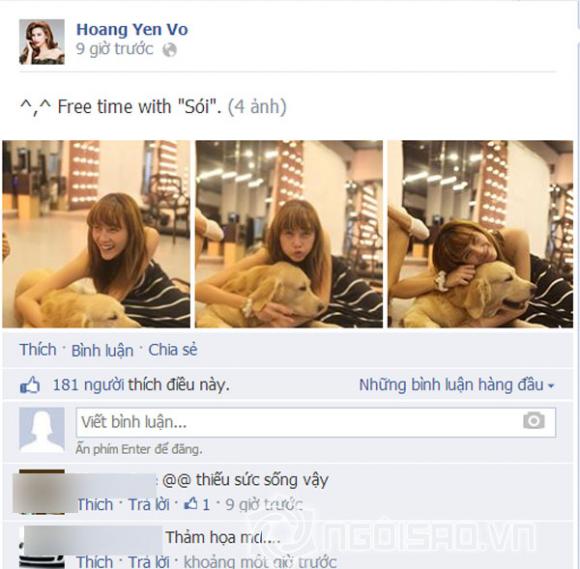The image size is (580, 569).
Task: View the third photo hugging the dog
Action: (x=480, y=234)
